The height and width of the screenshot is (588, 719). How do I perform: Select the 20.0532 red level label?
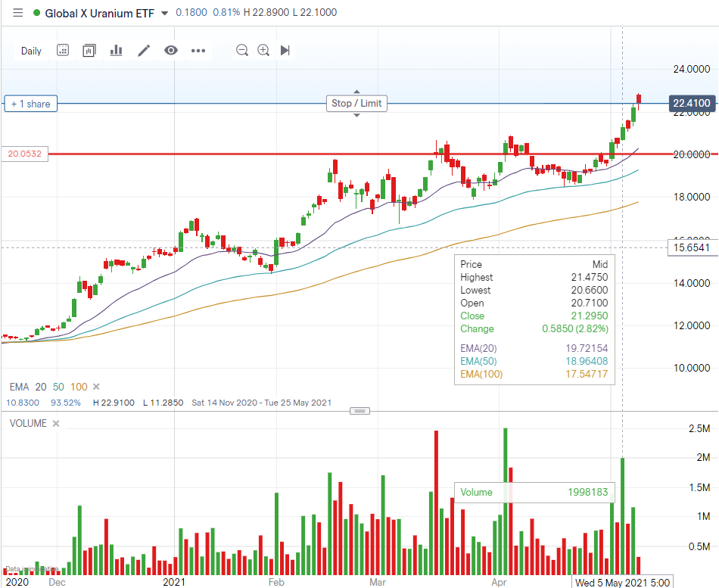tap(25, 154)
